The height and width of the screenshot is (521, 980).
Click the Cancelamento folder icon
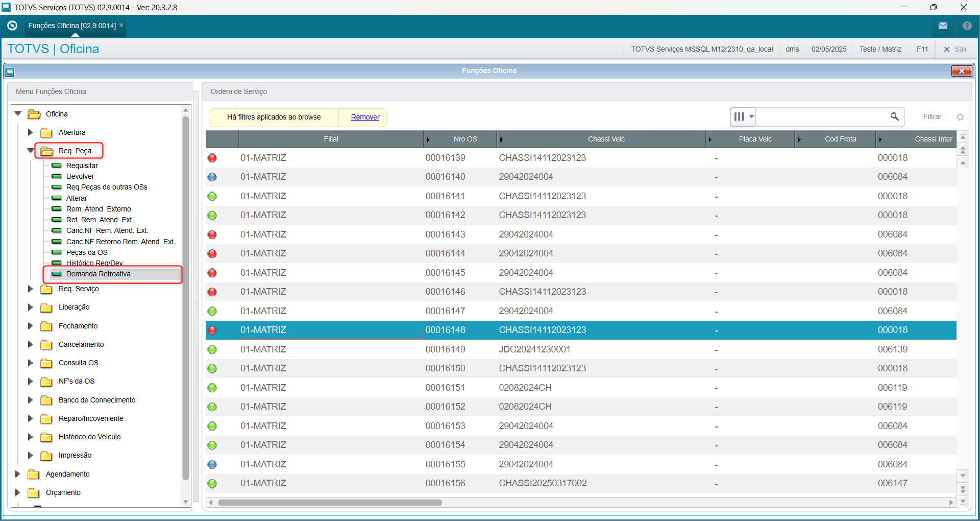(x=46, y=345)
